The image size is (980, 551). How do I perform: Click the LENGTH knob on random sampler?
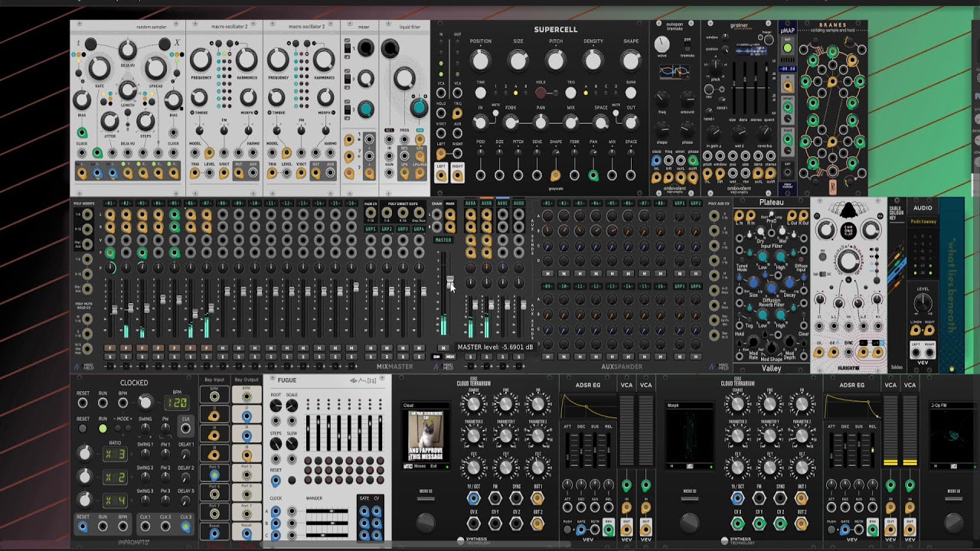coord(127,90)
